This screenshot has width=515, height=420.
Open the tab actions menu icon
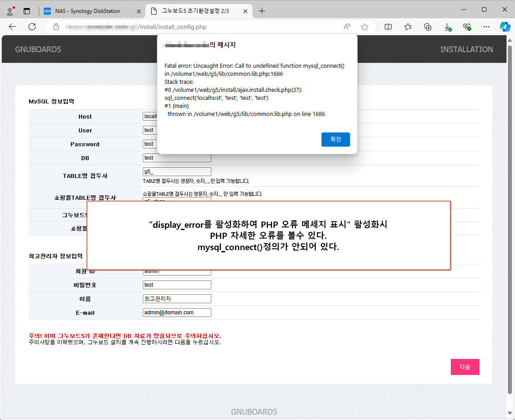[x=27, y=11]
